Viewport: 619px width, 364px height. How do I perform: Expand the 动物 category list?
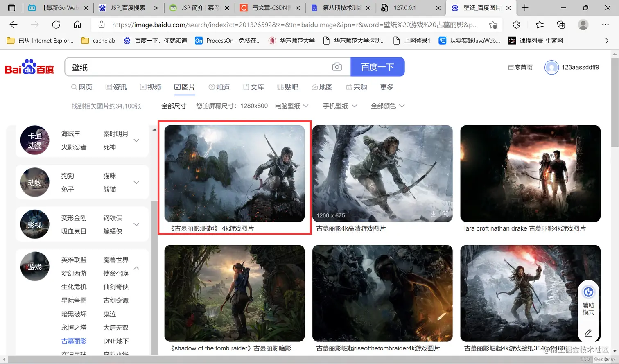136,183
